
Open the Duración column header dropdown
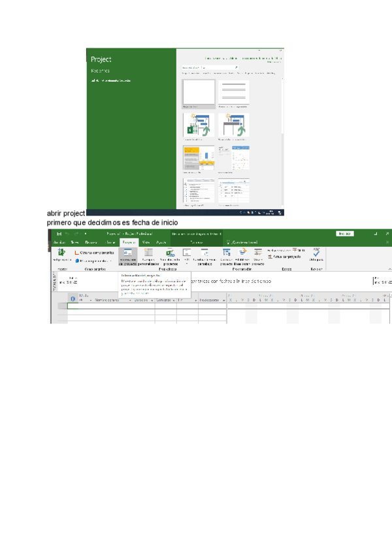tap(151, 301)
